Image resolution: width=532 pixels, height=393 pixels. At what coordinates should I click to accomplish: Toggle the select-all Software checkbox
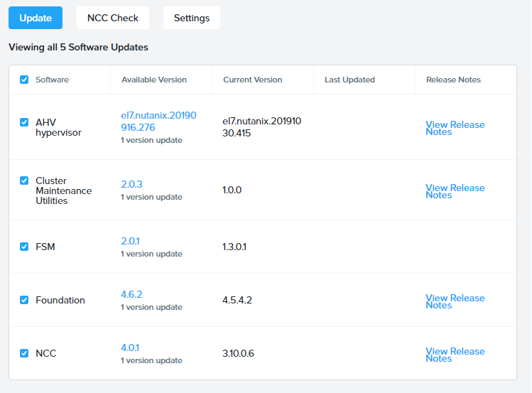click(24, 80)
